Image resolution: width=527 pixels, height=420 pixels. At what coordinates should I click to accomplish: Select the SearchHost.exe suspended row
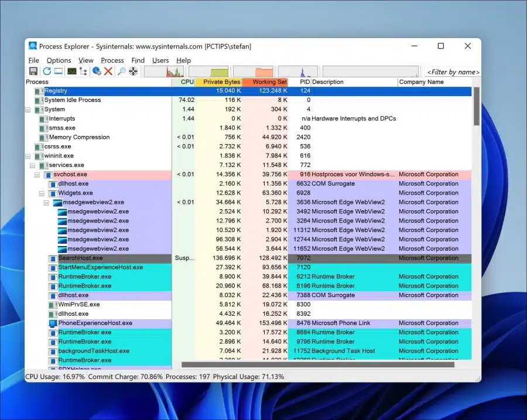point(249,258)
